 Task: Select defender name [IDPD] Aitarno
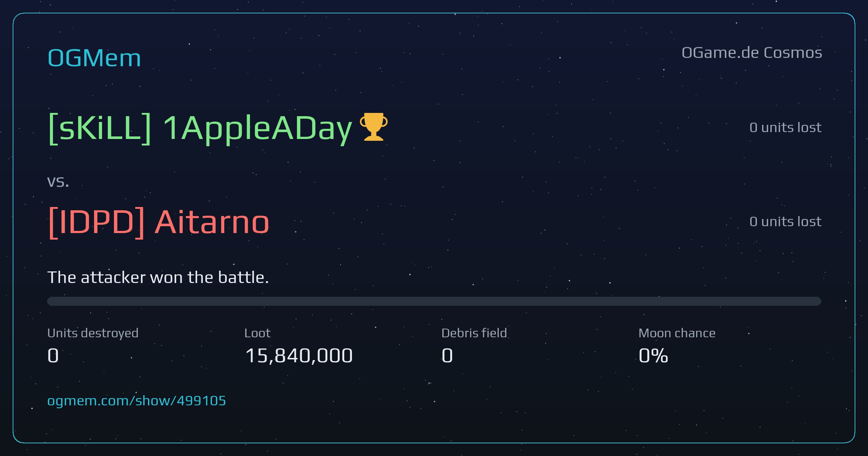tap(159, 223)
